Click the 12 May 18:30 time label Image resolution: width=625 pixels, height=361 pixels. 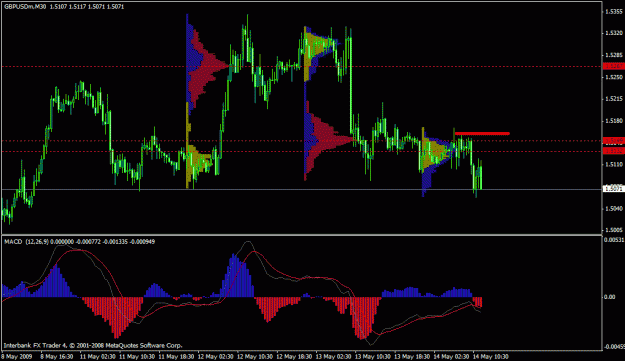click(294, 356)
